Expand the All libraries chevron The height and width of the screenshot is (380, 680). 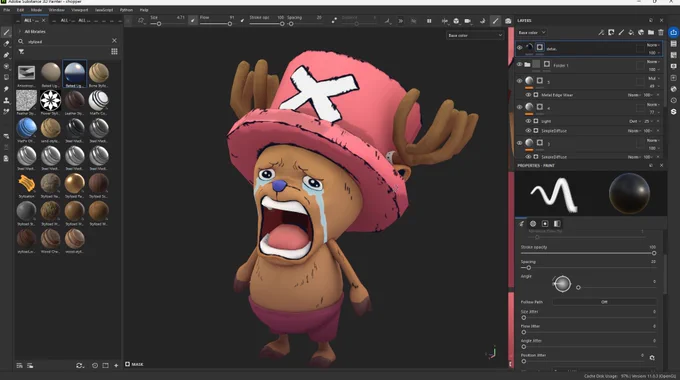point(20,31)
